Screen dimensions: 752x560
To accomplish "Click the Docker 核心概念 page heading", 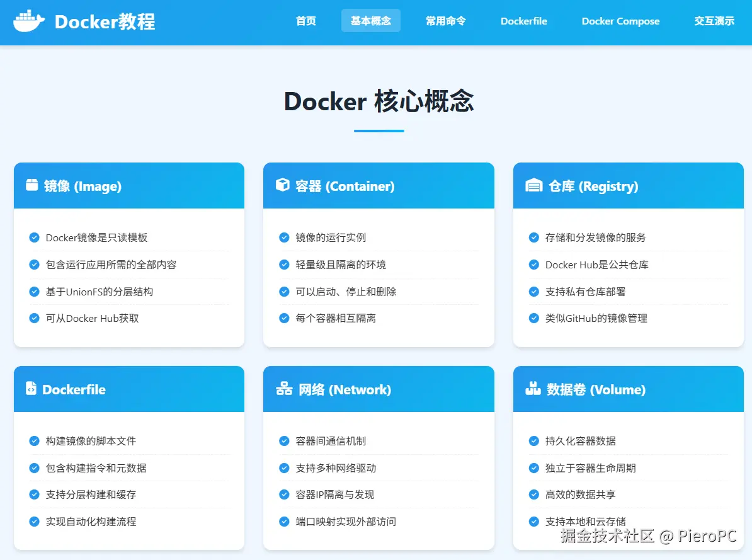I will [x=379, y=101].
